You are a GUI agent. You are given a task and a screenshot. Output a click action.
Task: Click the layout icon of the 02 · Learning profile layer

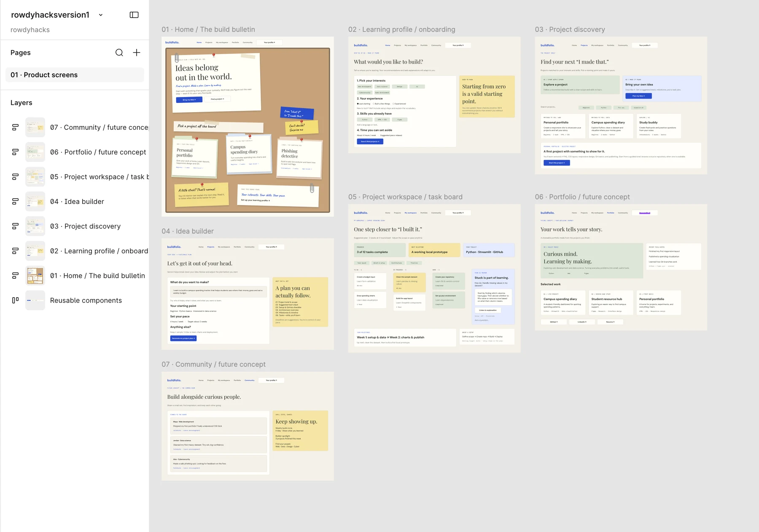tap(15, 251)
